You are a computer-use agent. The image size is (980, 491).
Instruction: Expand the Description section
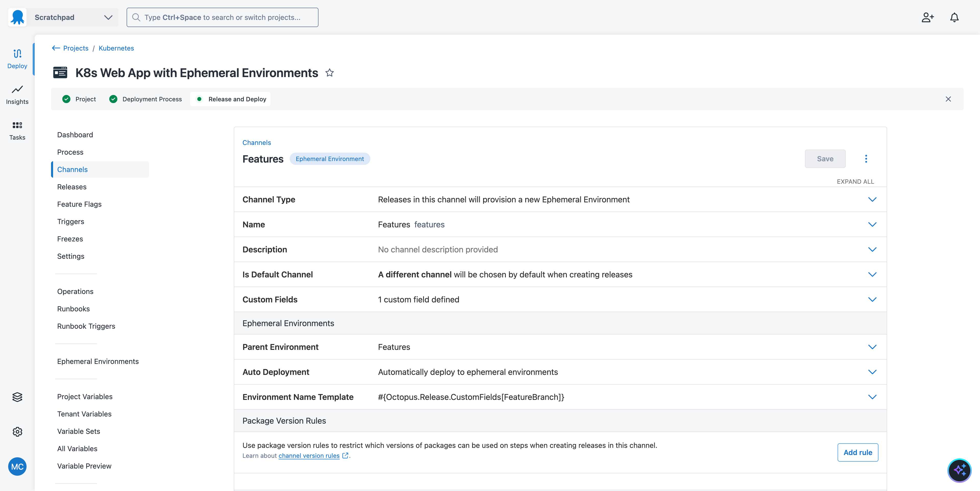point(872,250)
